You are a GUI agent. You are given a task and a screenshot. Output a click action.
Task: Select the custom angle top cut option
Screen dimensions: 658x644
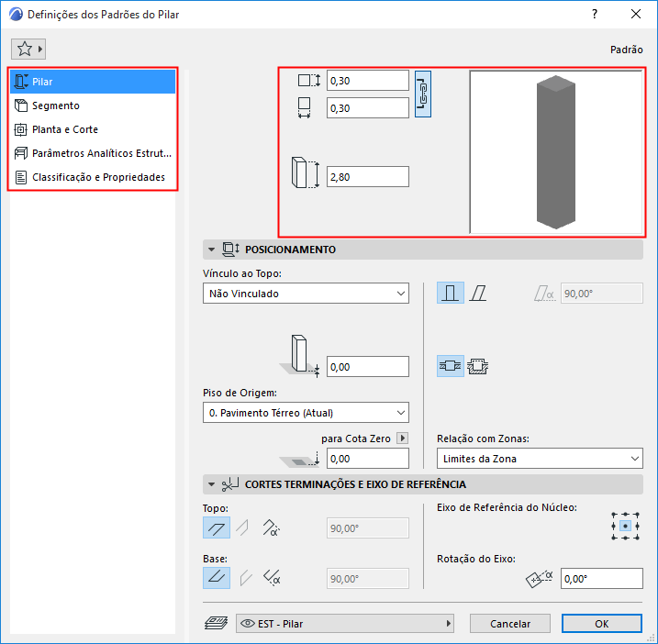point(271,527)
